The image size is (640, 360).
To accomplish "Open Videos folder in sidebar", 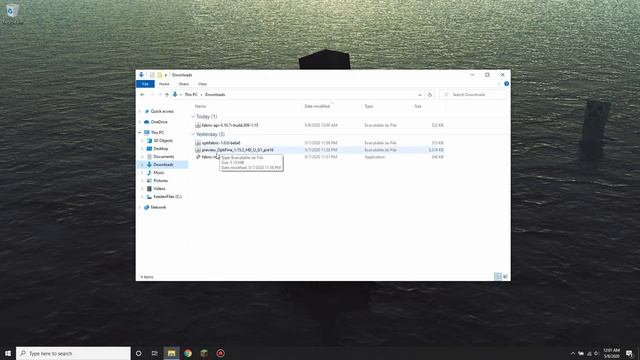I will click(159, 189).
